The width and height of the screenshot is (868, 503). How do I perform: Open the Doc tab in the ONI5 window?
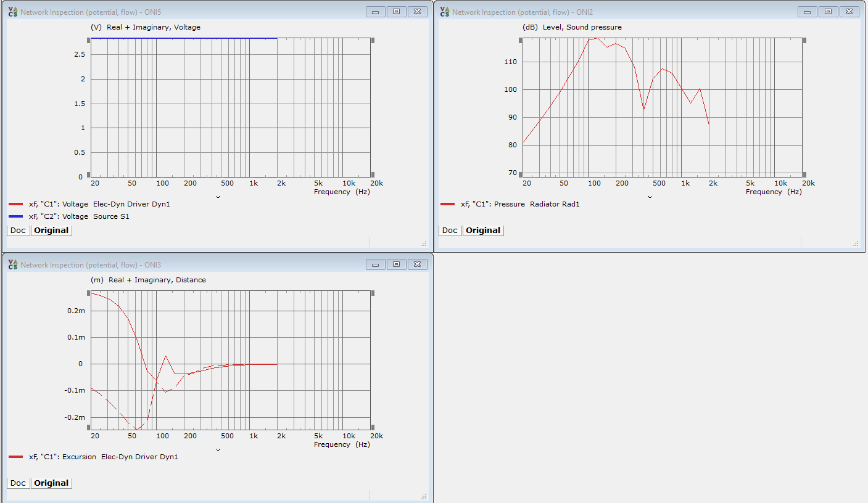pos(19,230)
